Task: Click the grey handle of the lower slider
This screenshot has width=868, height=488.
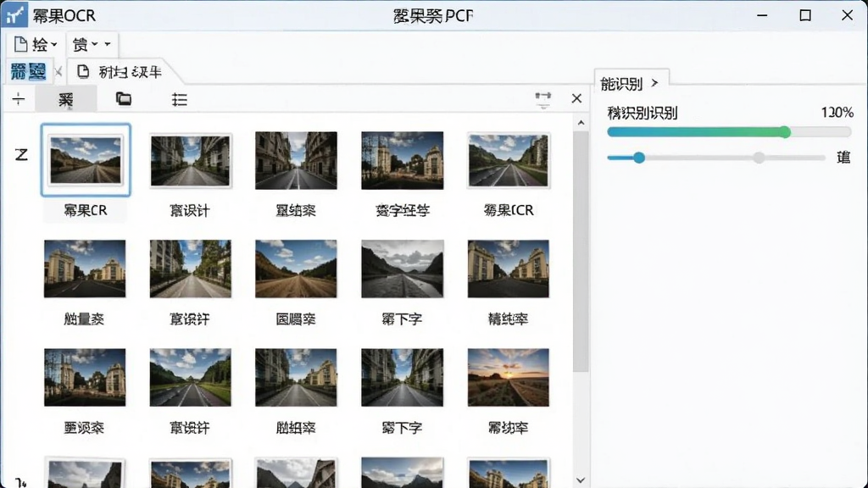Action: (x=759, y=158)
